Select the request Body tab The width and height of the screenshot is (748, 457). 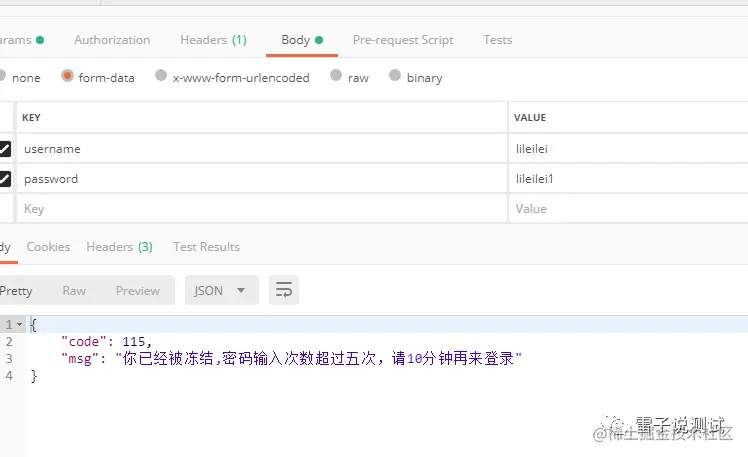tap(302, 40)
